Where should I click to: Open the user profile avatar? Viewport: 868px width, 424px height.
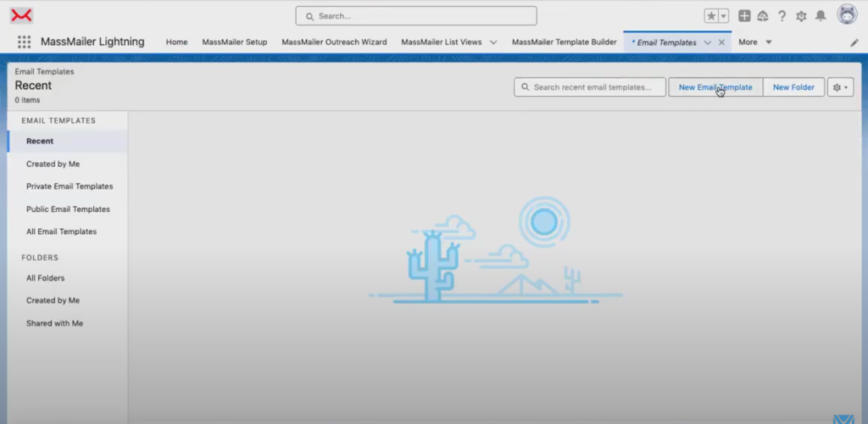pyautogui.click(x=847, y=14)
